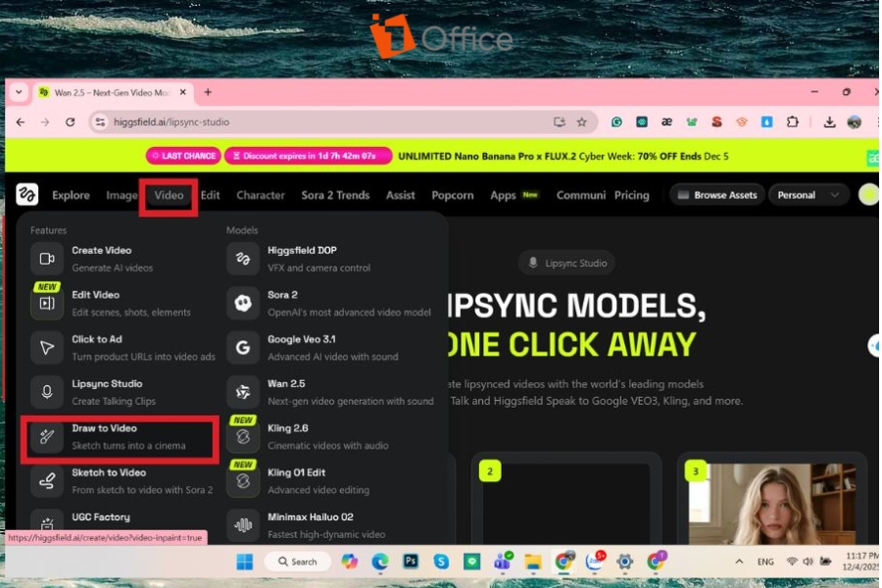Click 'Turn product URLs into video ads'
Image resolution: width=882 pixels, height=588 pixels.
(143, 357)
